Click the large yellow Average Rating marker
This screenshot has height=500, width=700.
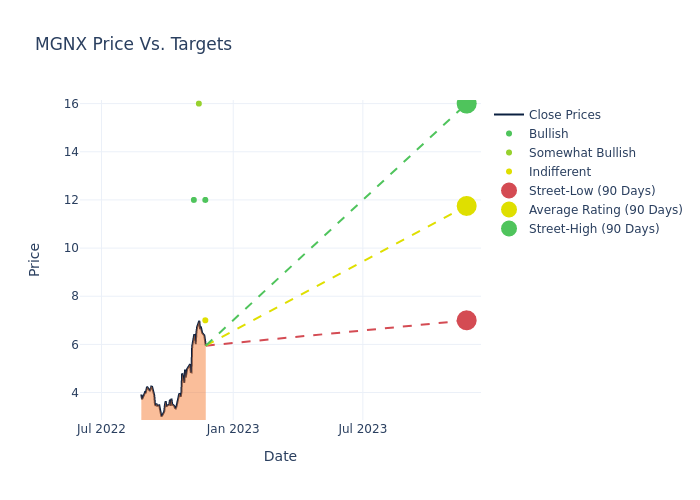click(x=466, y=206)
